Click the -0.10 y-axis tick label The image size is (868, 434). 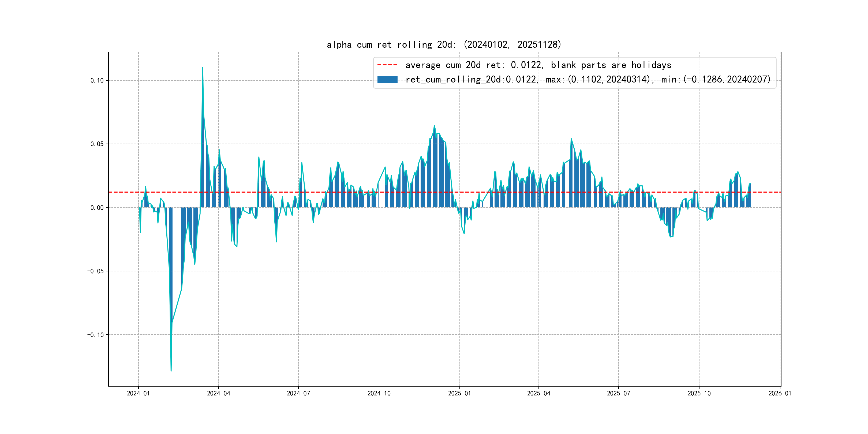95,335
